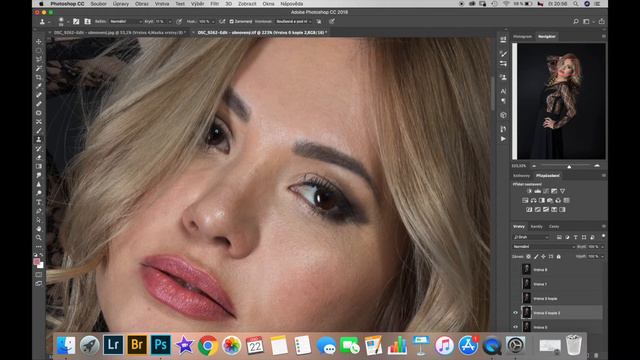
Task: Toggle visibility of the bottom visible layer
Action: (515, 327)
